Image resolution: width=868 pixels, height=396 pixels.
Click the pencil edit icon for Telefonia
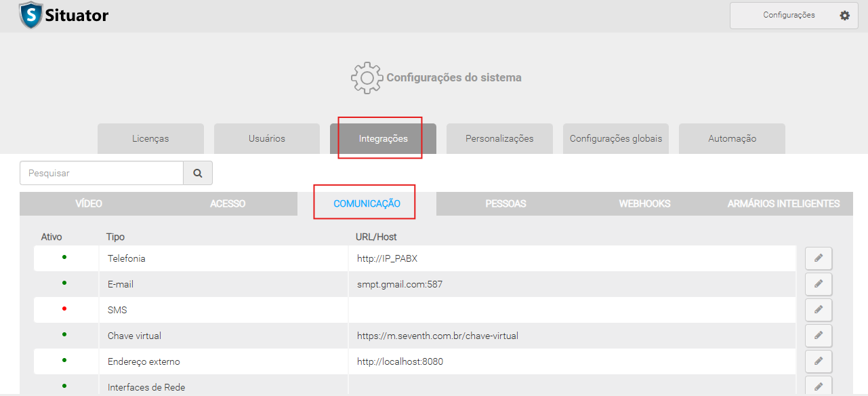[x=818, y=258]
